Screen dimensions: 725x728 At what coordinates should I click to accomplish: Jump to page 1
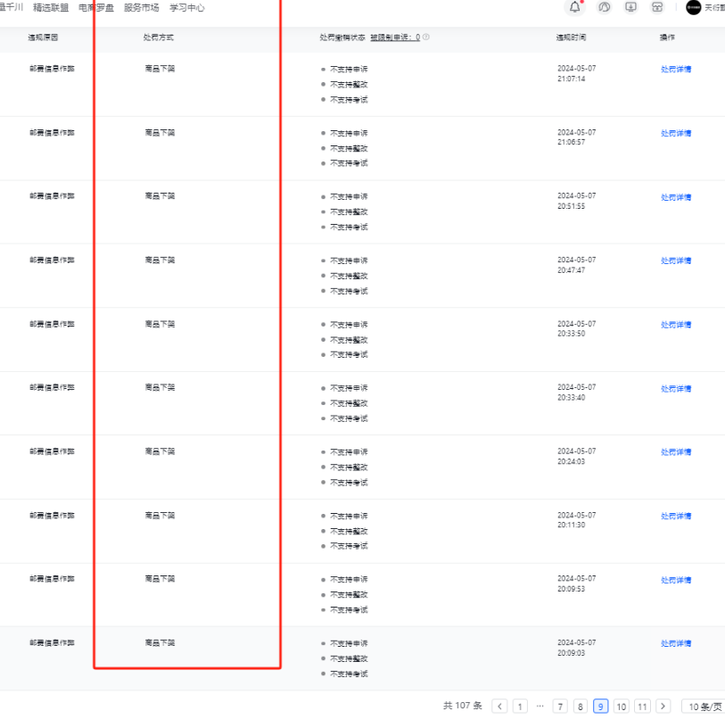tap(520, 706)
